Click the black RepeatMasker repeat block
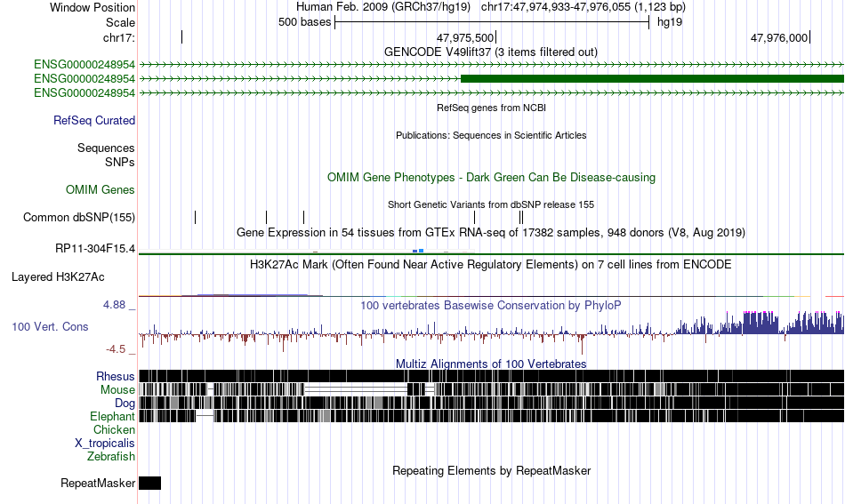Image resolution: width=845 pixels, height=504 pixels. tap(149, 483)
